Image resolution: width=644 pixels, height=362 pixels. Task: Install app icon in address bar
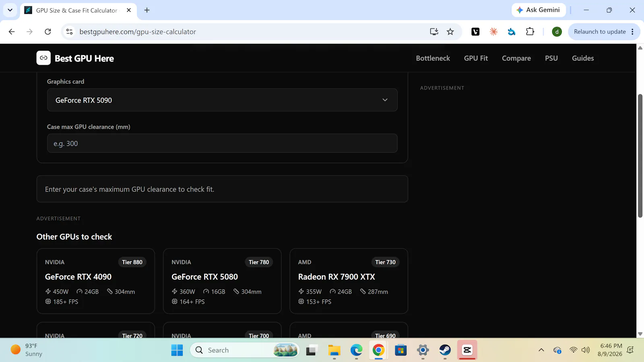click(434, 31)
